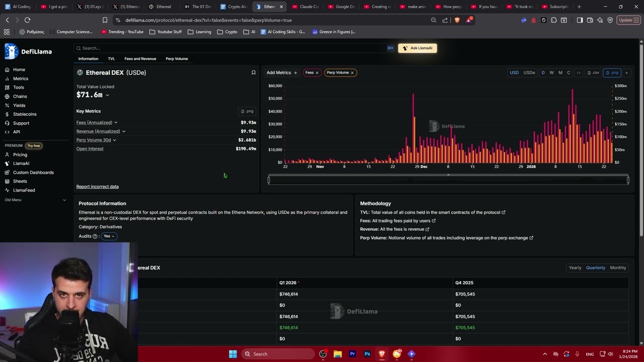Switch to Fees and Revenue tab
Viewport: 644px width, 362px height.
pos(140,59)
